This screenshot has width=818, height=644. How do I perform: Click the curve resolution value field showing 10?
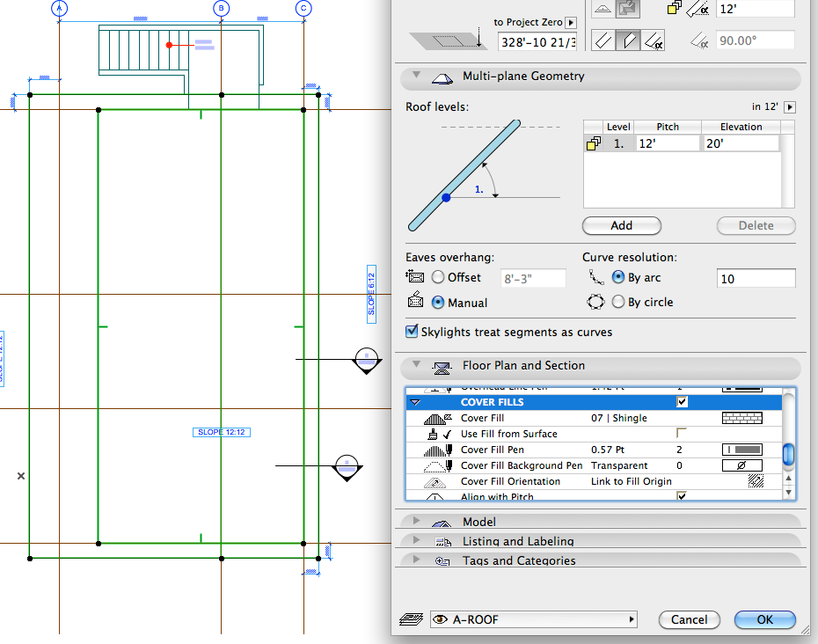click(756, 279)
